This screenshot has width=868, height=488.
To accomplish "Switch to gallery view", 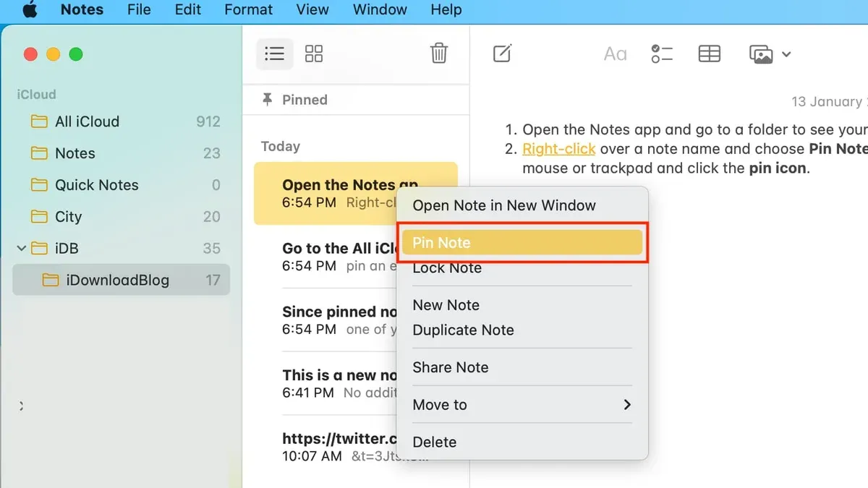I will [314, 53].
